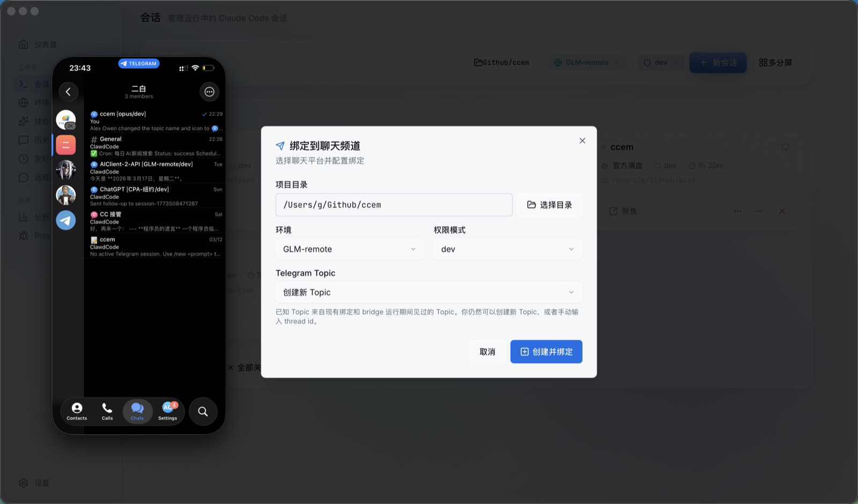This screenshot has width=858, height=504.
Task: Click the 创建并绑定 button
Action: tap(546, 351)
